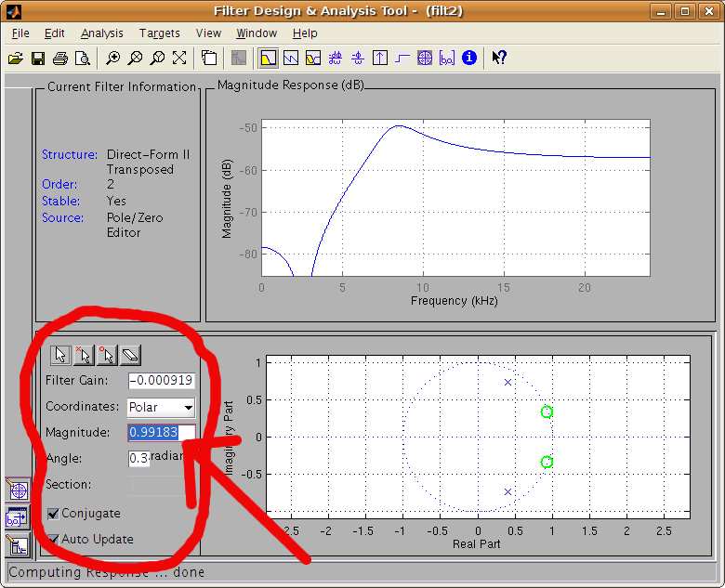Click the greyed-out legend toolbar icon
The height and width of the screenshot is (588, 725).
(239, 59)
